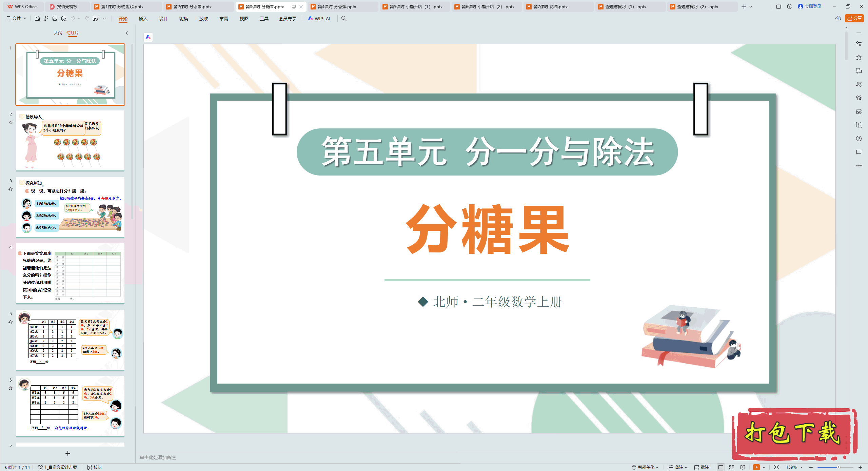The width and height of the screenshot is (868, 471).
Task: Switch to slide sorter grid view
Action: click(732, 467)
